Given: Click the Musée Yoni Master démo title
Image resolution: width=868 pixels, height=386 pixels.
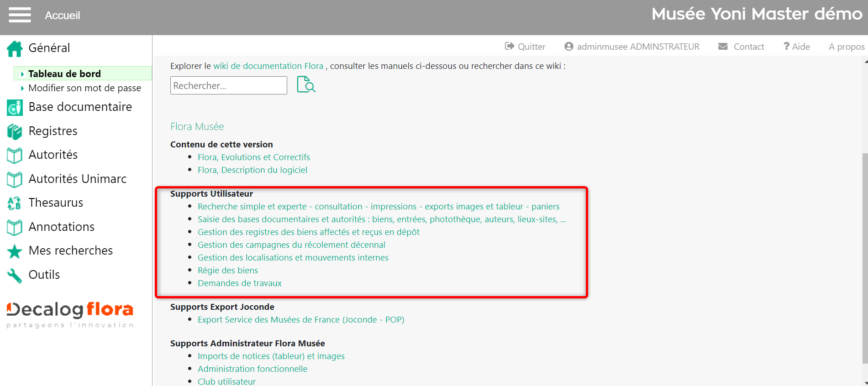Looking at the screenshot, I should (757, 14).
